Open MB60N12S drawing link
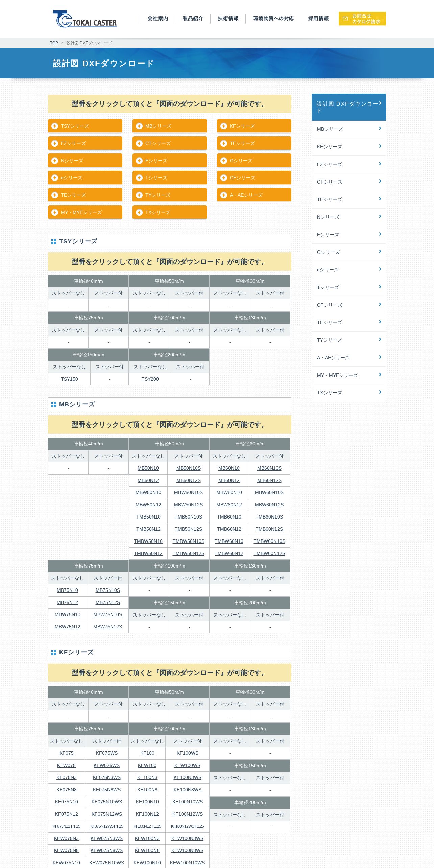The image size is (434, 868). click(x=269, y=480)
